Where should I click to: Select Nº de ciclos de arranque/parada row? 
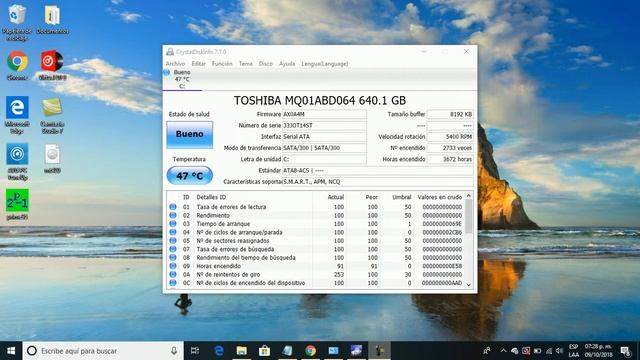(x=316, y=232)
